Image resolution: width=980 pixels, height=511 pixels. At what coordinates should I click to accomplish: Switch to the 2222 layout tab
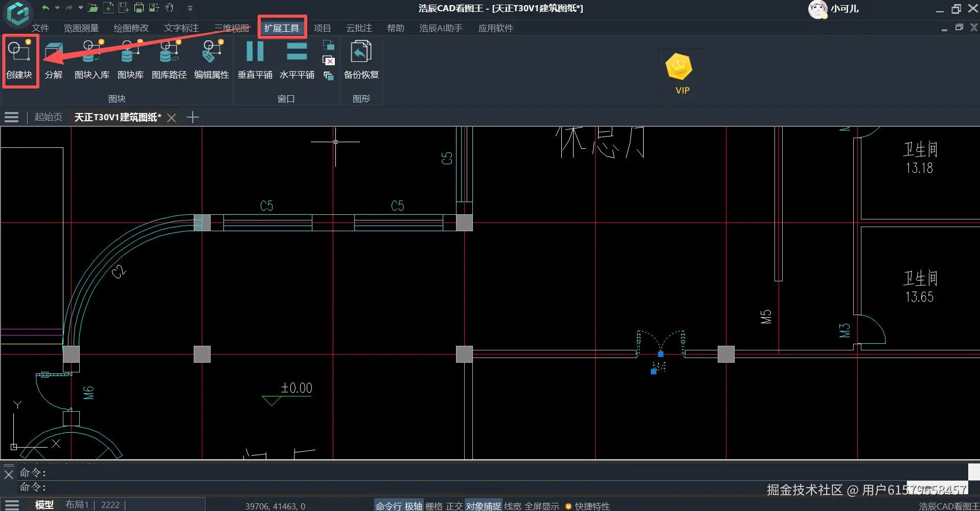coord(110,505)
